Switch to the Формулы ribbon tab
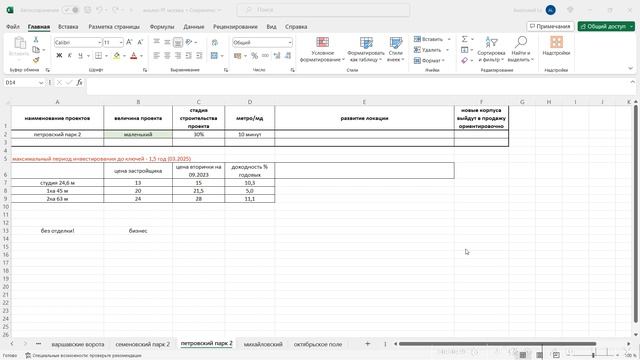 pyautogui.click(x=162, y=27)
